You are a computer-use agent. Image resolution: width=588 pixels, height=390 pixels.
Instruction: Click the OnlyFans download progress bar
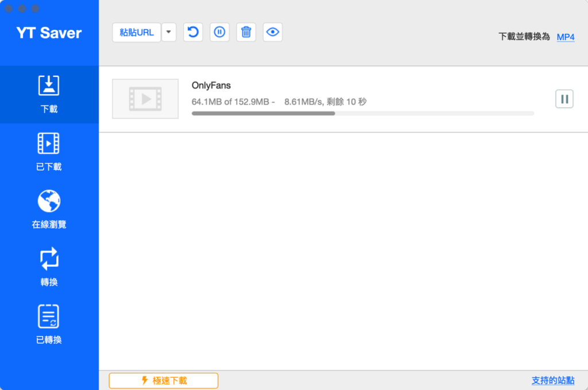[363, 113]
